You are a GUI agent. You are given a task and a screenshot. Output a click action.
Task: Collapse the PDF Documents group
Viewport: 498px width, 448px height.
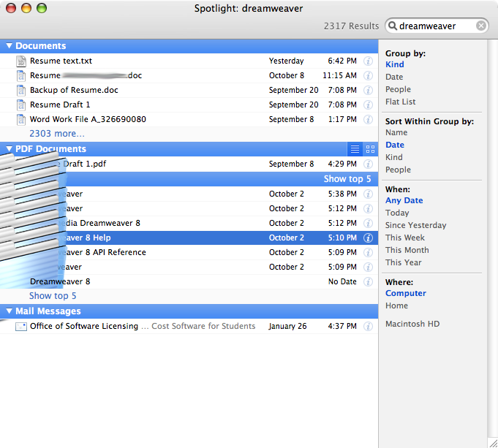click(x=10, y=149)
